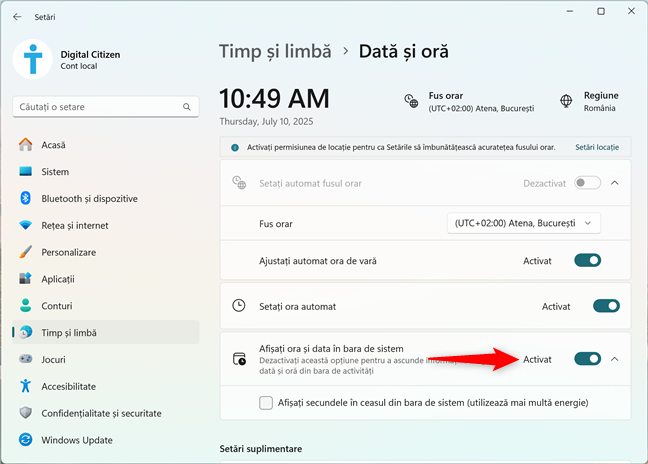
Task: Open Windows Update page
Action: [x=106, y=440]
